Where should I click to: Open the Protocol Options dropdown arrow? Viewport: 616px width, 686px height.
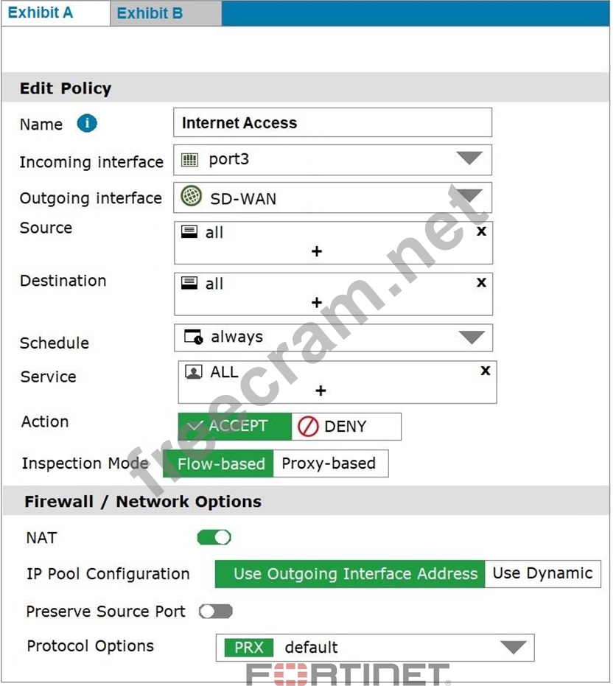pos(513,648)
